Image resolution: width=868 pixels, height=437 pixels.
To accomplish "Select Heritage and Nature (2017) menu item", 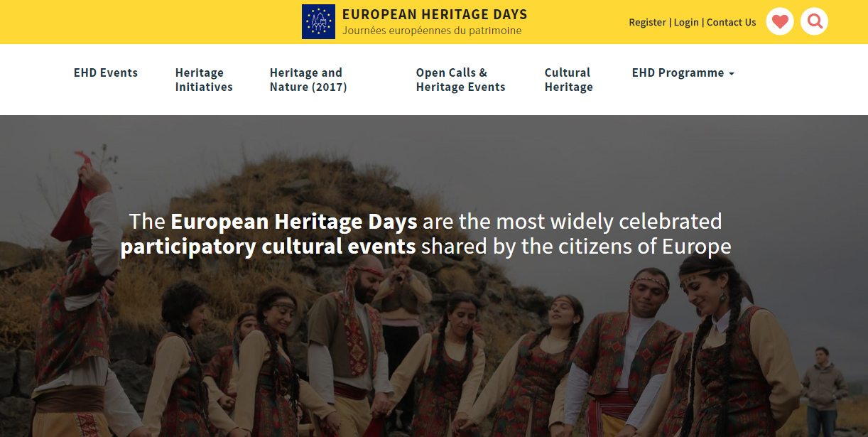I will point(308,80).
